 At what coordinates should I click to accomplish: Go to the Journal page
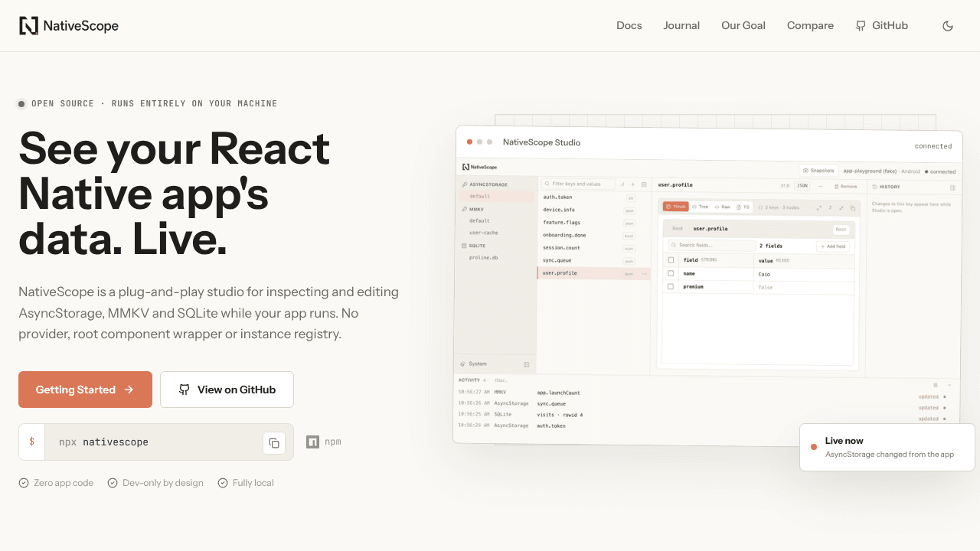coord(681,25)
